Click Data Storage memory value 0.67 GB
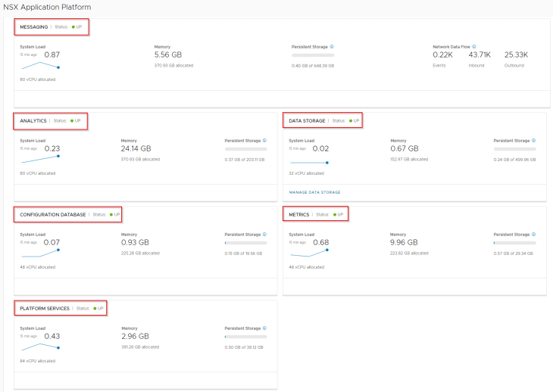Viewport: 553px width, 392px height. (405, 148)
